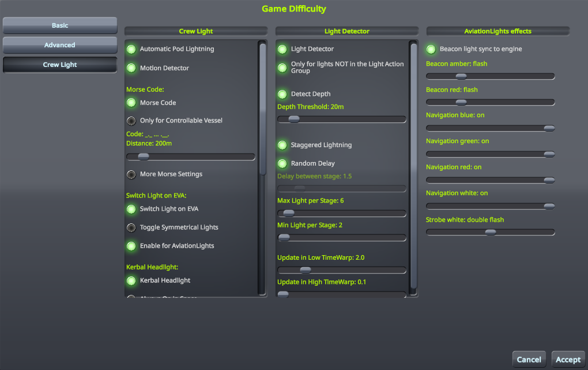Viewport: 588px width, 370px height.
Task: Click the Morse 'Code:' text line
Action: [x=148, y=134]
